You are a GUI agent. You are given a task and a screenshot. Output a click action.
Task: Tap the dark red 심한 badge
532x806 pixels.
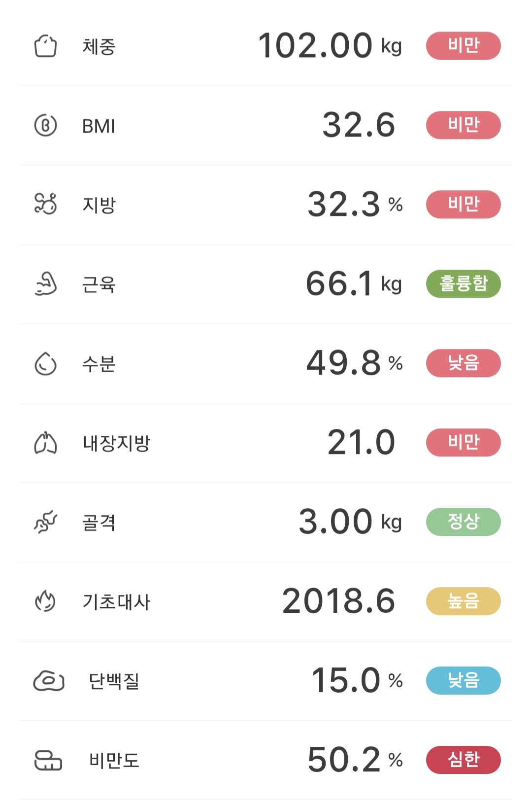click(x=463, y=760)
